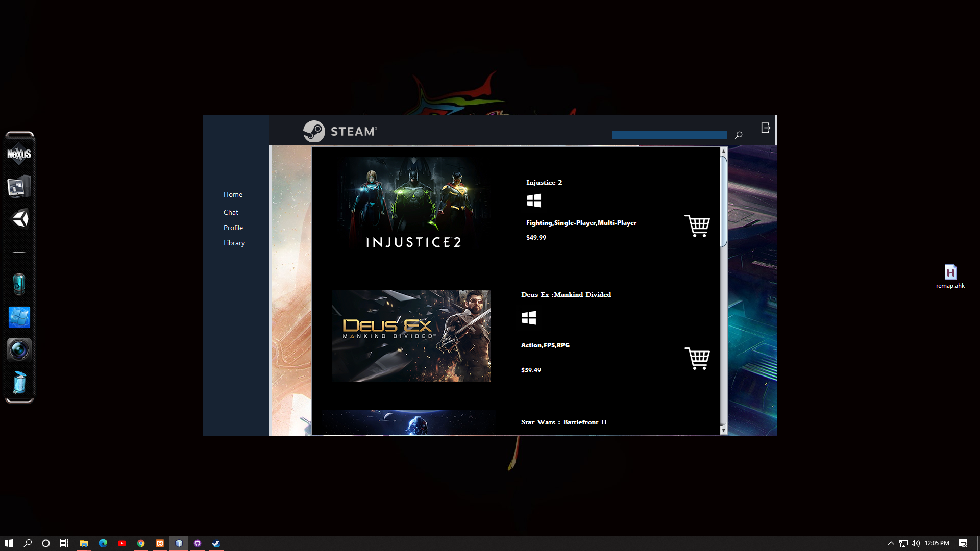
Task: Show hidden system tray icons
Action: click(x=891, y=543)
